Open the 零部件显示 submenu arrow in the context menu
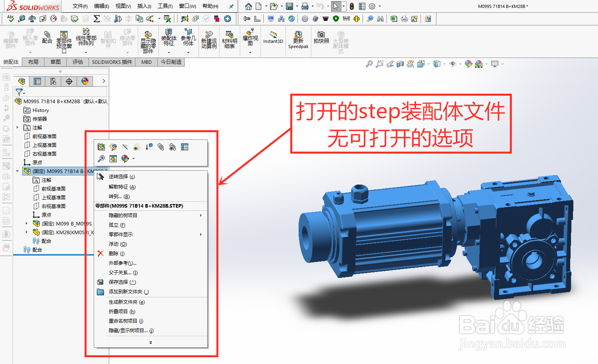The image size is (598, 364). click(201, 234)
